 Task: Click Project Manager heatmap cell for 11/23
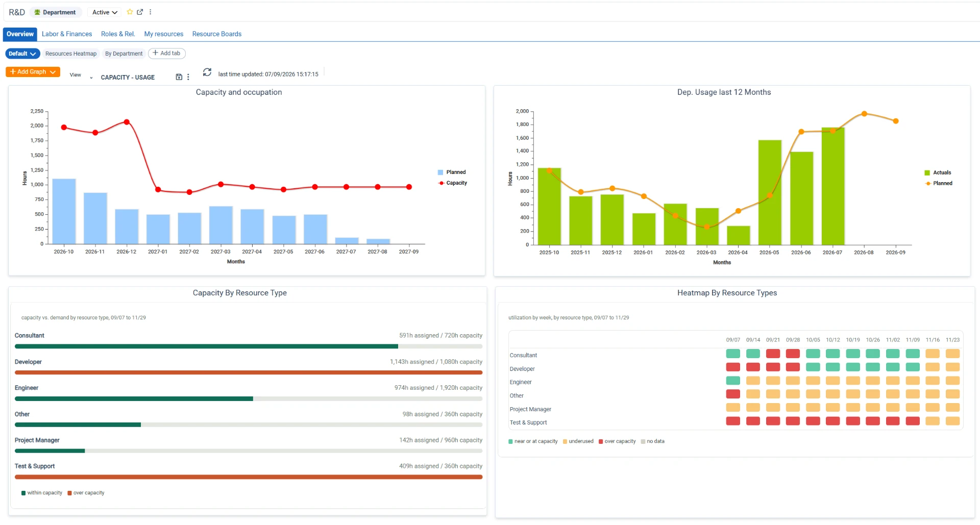(x=953, y=408)
